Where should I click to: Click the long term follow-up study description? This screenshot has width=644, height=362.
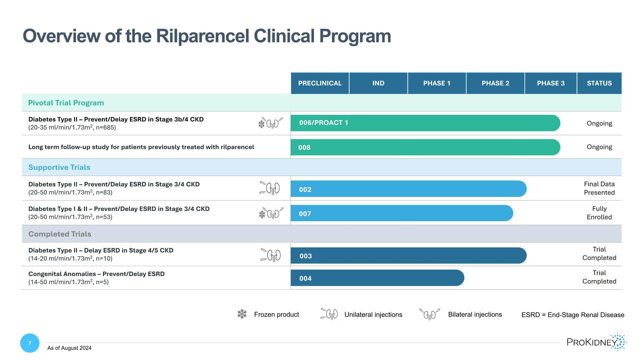(141, 147)
